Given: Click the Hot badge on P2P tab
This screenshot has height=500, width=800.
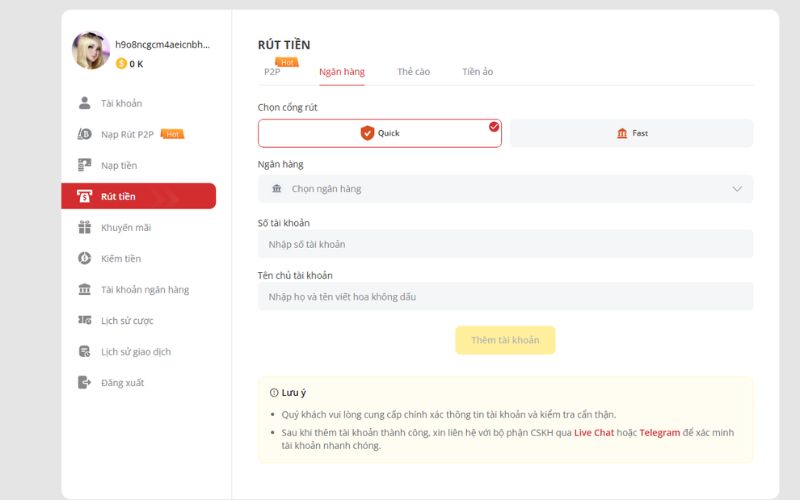Looking at the screenshot, I should pos(287,62).
